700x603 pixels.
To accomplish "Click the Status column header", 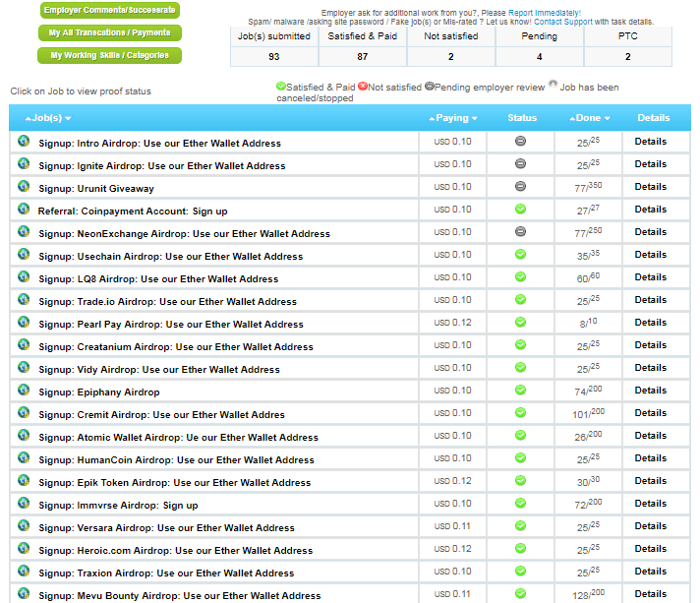I will [x=522, y=118].
